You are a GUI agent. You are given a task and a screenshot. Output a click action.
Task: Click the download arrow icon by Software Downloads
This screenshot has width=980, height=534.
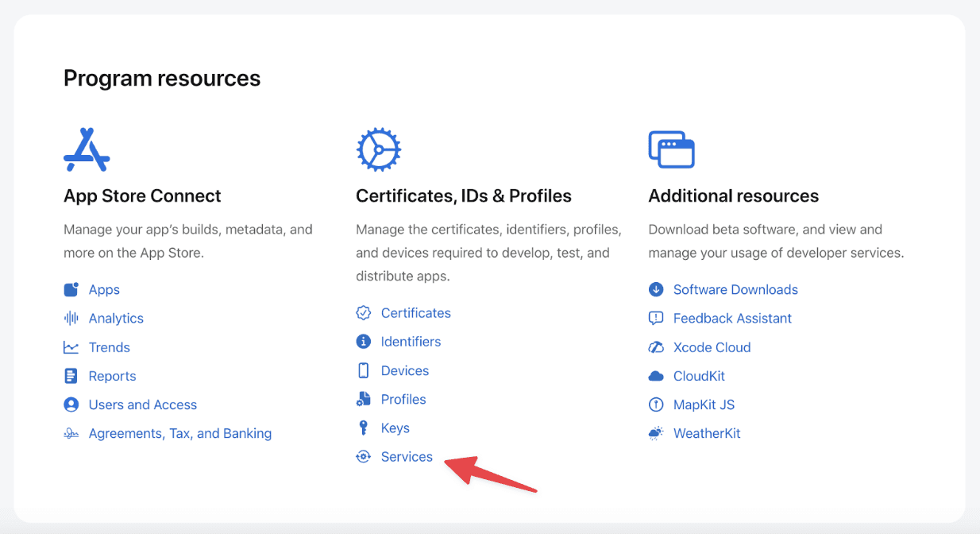[x=656, y=289]
